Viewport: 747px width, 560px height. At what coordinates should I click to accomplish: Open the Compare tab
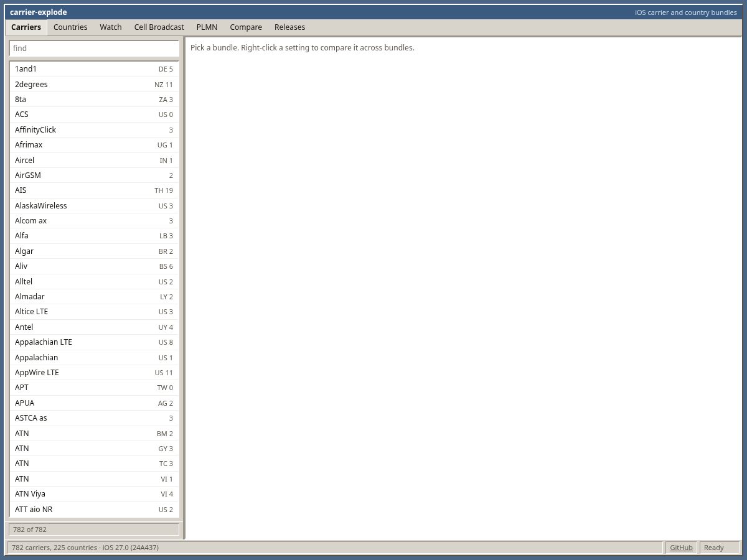point(246,27)
